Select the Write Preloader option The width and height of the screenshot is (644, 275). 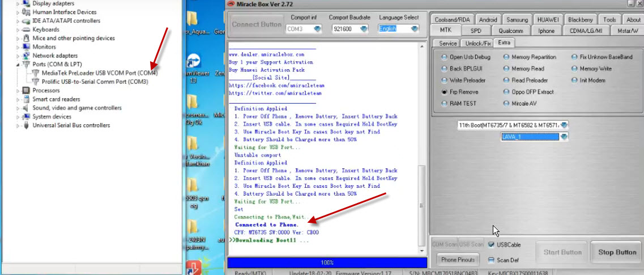[x=444, y=80]
